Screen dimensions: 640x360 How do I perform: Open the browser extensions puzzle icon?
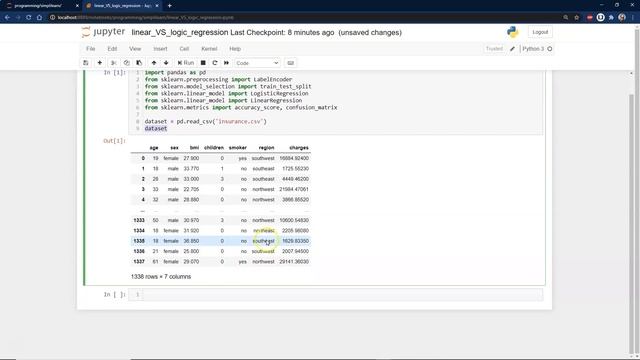coord(611,18)
